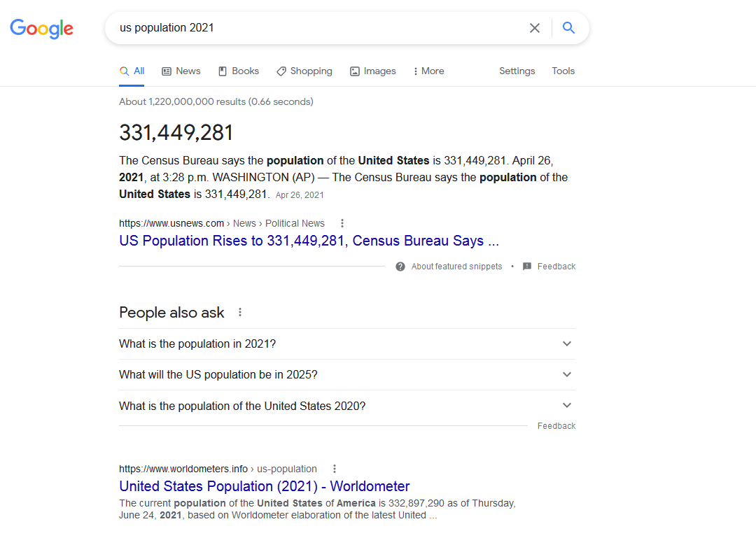Expand "What will the US population be in 2025?"
Viewport: 756px width, 545px height.
(x=567, y=374)
